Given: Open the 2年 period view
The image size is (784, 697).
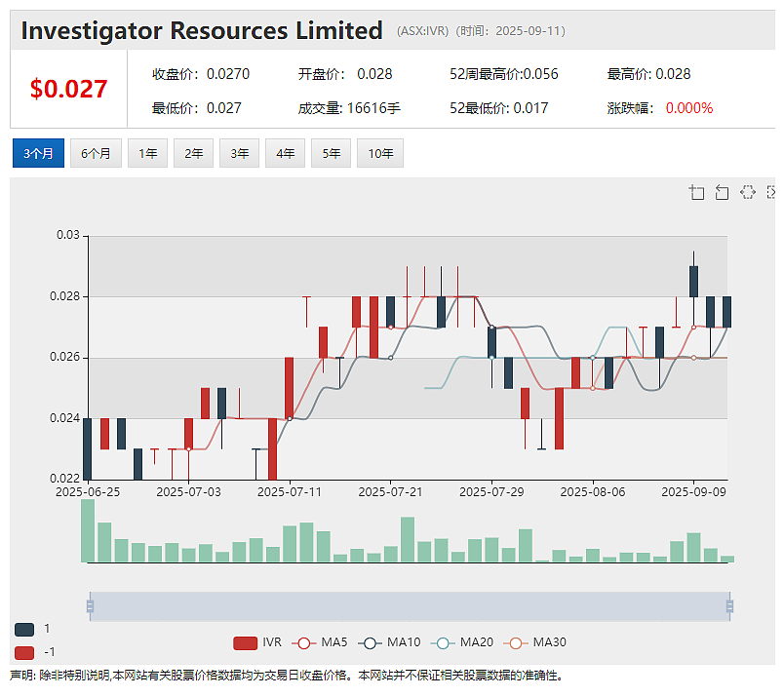Looking at the screenshot, I should [x=193, y=153].
